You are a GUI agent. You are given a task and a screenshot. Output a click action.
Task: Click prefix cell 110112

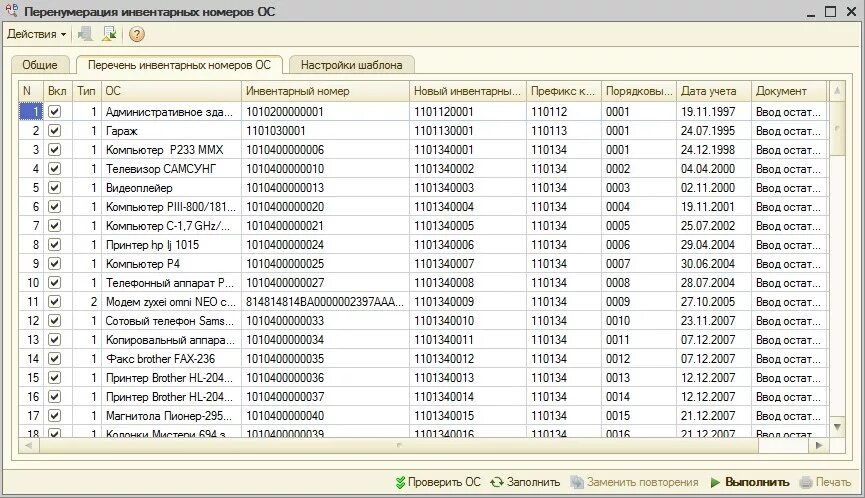click(x=564, y=111)
